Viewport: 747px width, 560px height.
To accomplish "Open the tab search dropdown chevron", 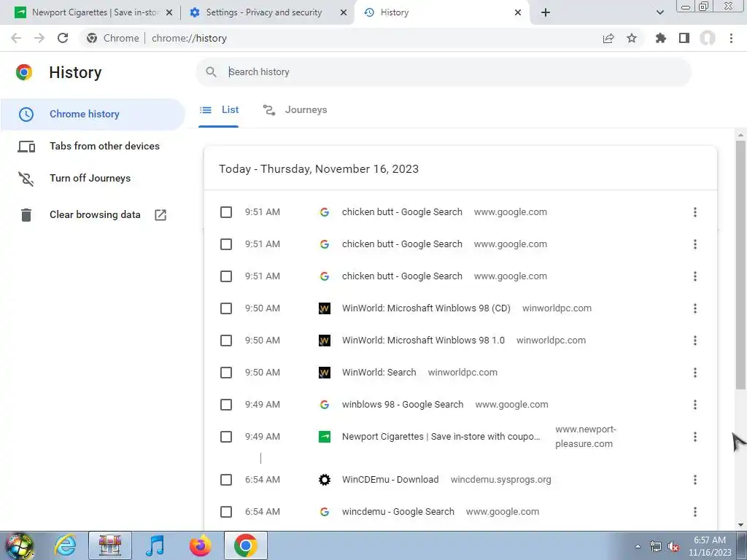I will [x=660, y=12].
